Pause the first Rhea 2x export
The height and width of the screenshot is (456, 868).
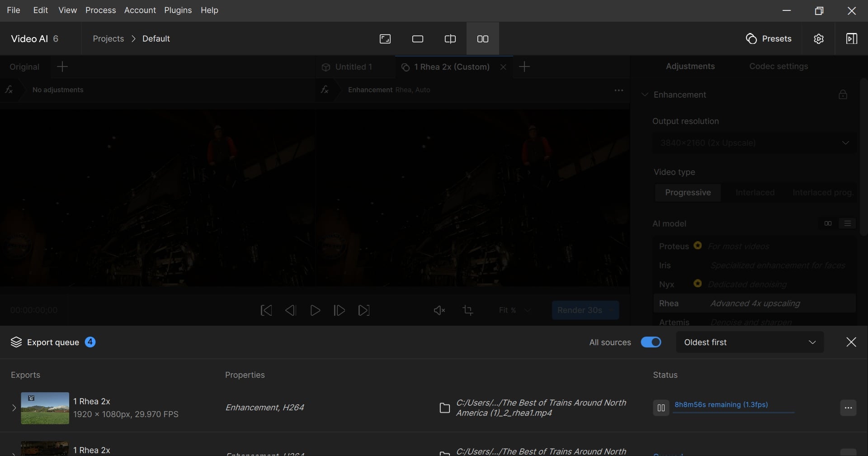click(660, 408)
